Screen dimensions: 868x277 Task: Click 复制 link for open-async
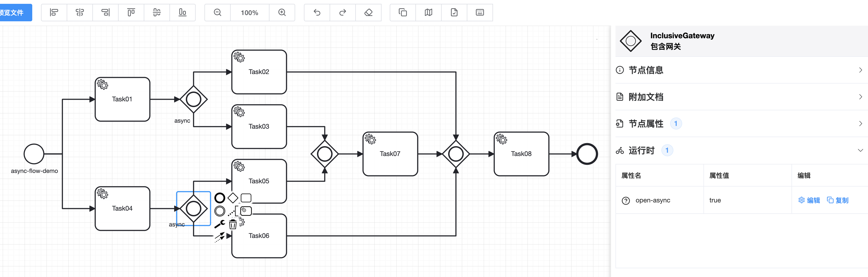[838, 200]
